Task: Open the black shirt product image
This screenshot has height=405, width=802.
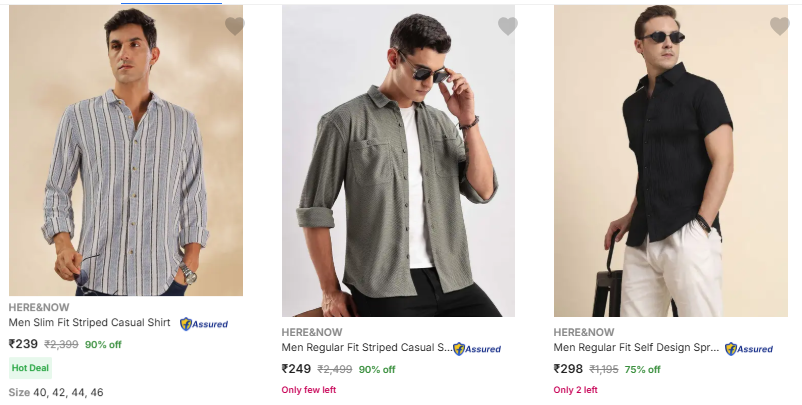Action: 671,160
